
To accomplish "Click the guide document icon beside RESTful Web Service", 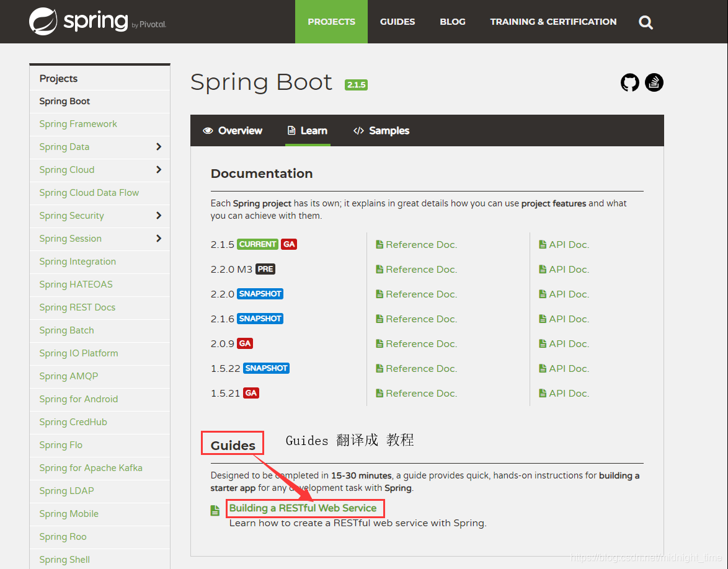I will [x=215, y=511].
